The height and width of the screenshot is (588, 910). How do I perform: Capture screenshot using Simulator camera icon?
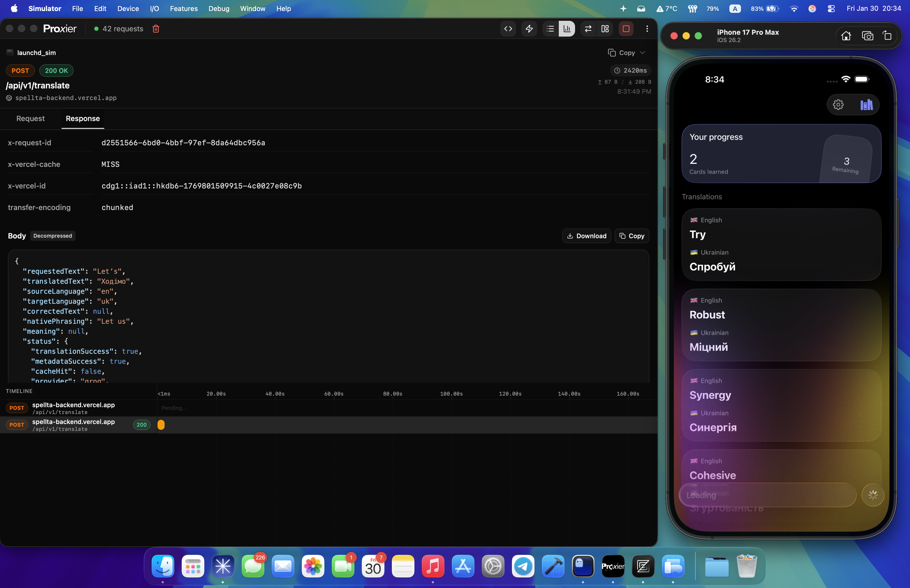click(x=867, y=36)
